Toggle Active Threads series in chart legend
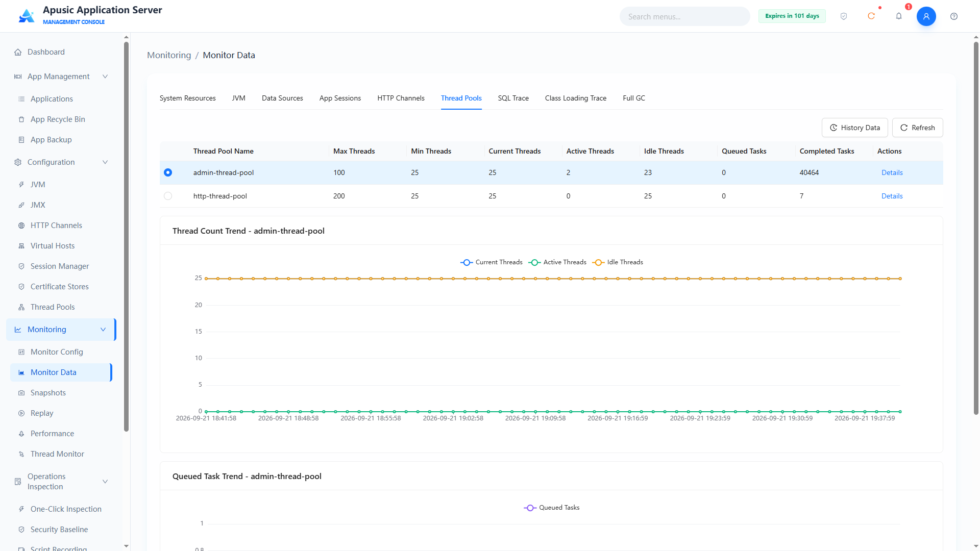 click(557, 262)
